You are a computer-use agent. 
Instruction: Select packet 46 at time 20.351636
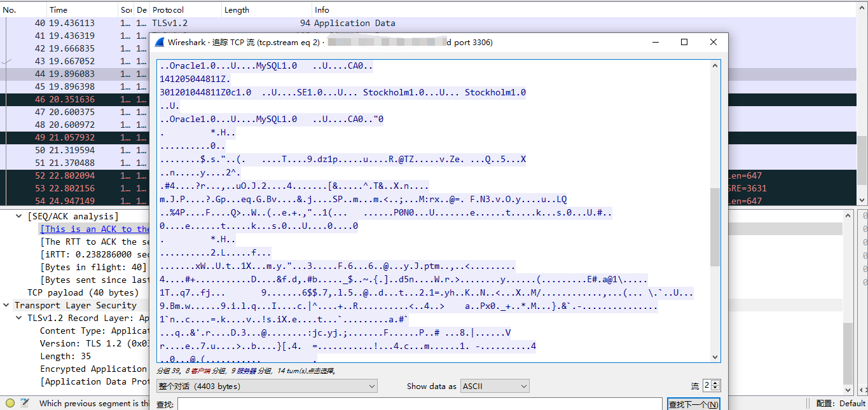click(x=75, y=99)
